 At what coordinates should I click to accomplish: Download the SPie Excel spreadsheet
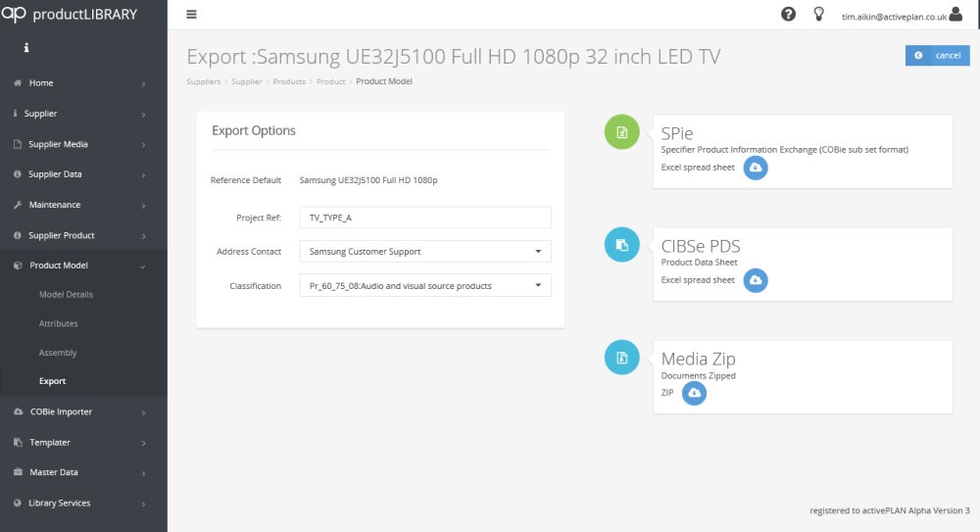coord(755,169)
